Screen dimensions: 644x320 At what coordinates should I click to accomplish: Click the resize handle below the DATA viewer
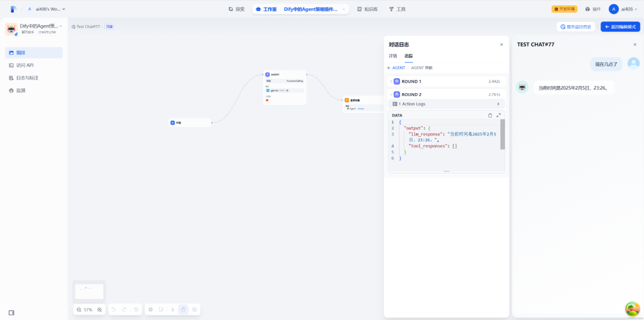tap(447, 171)
